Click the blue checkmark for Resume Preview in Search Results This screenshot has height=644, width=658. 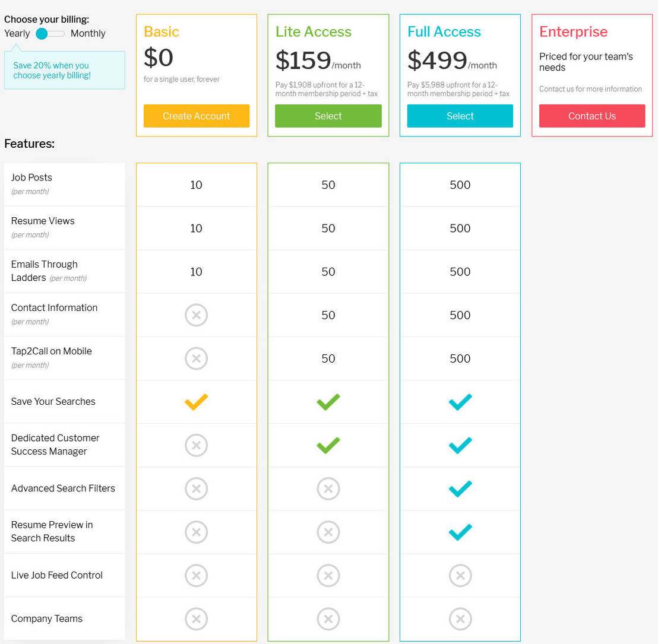tap(460, 532)
